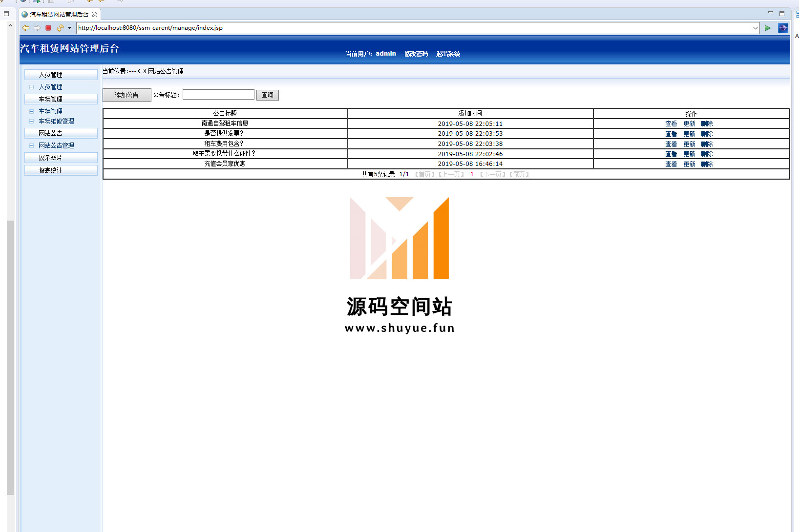The height and width of the screenshot is (532, 799).
Task: Click the 2019-05-08 22:05:11 time cell
Action: pos(470,124)
